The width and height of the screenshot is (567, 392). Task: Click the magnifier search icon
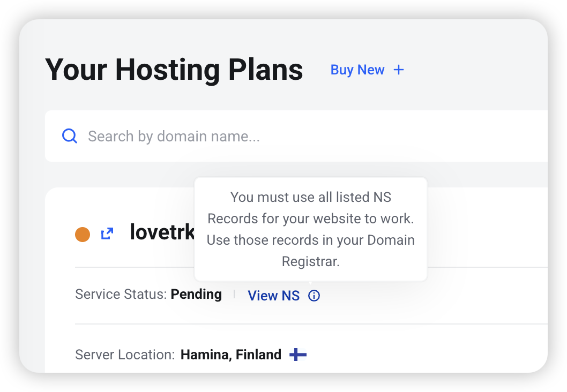click(70, 136)
